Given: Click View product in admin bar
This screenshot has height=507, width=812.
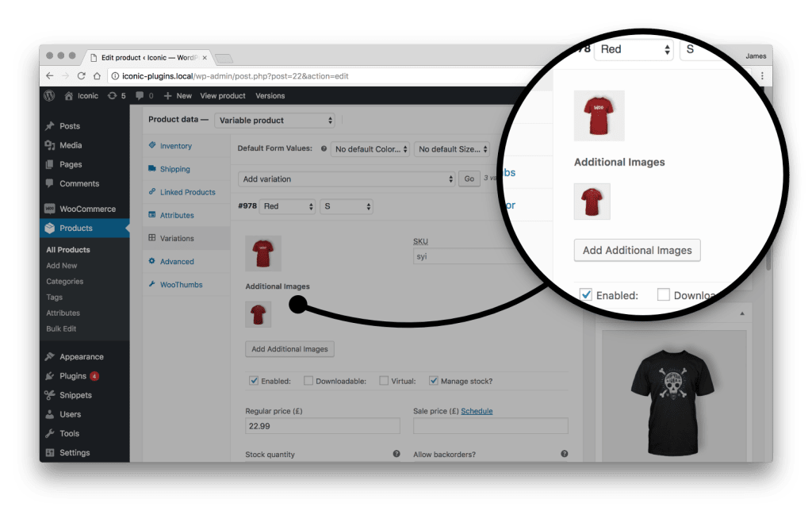Looking at the screenshot, I should click(223, 95).
